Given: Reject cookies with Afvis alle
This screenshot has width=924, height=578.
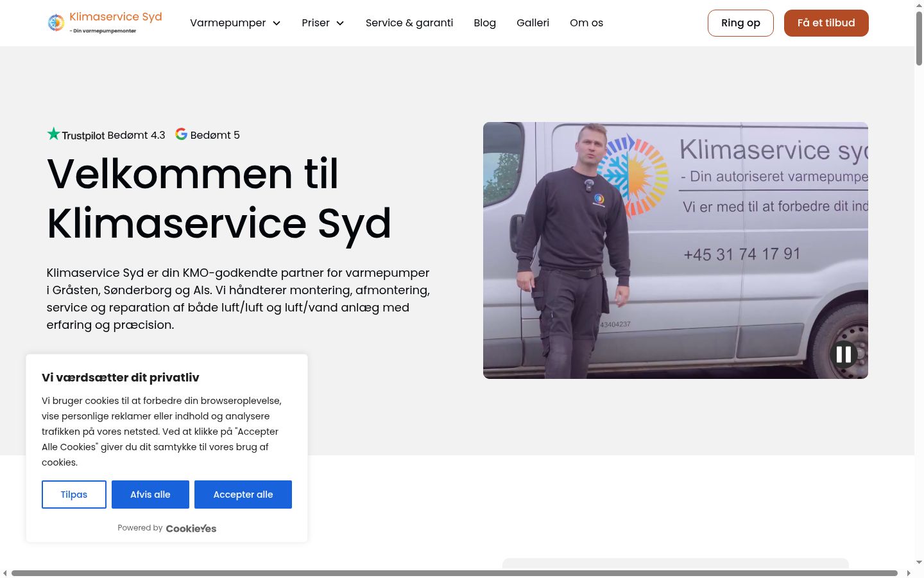Looking at the screenshot, I should [x=150, y=495].
